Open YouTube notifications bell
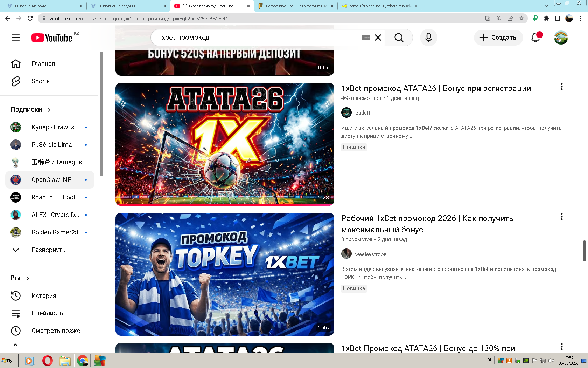The image size is (588, 368). 536,38
